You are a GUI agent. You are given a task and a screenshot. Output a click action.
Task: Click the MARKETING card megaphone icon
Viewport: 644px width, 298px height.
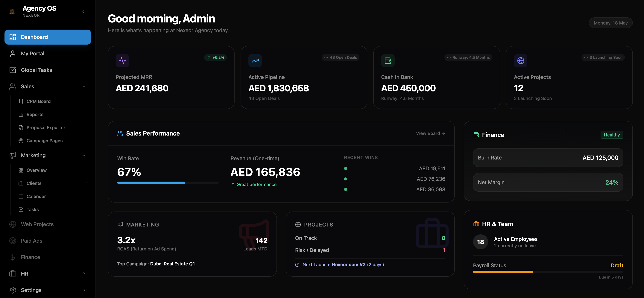(120, 225)
